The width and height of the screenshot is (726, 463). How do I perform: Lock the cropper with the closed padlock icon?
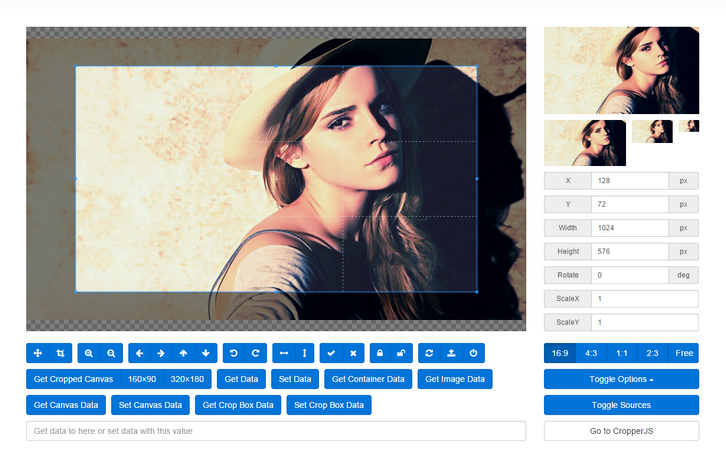click(x=380, y=353)
